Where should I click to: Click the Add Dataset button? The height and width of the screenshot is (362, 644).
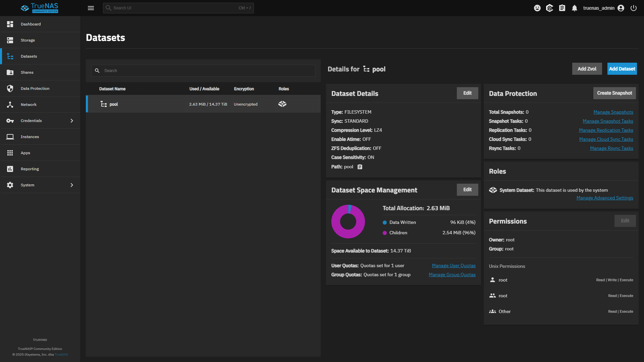point(622,69)
